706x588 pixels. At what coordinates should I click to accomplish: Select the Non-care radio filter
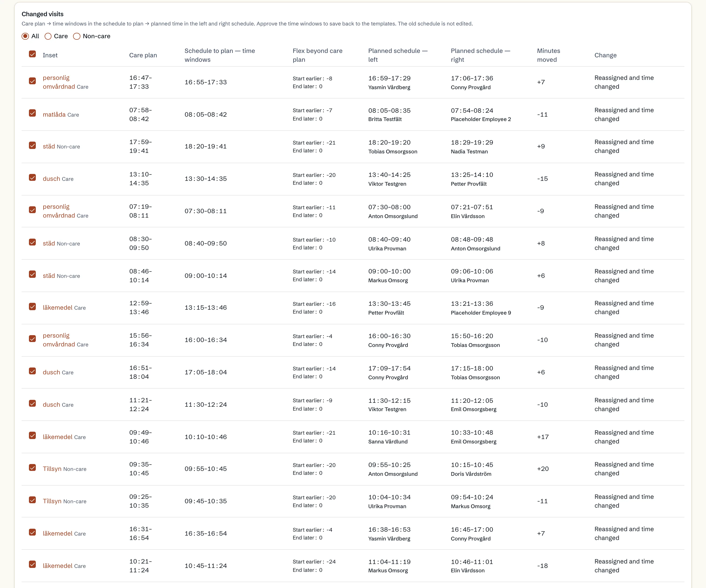pos(77,36)
